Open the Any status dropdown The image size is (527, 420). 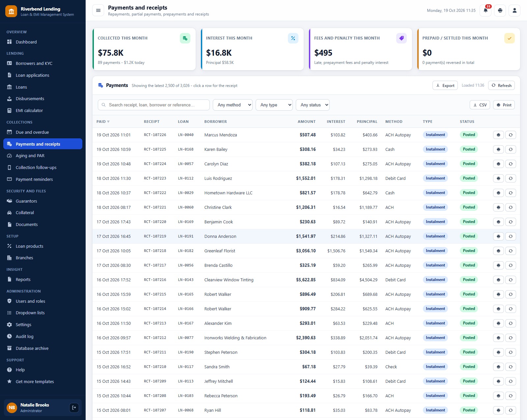(x=313, y=105)
